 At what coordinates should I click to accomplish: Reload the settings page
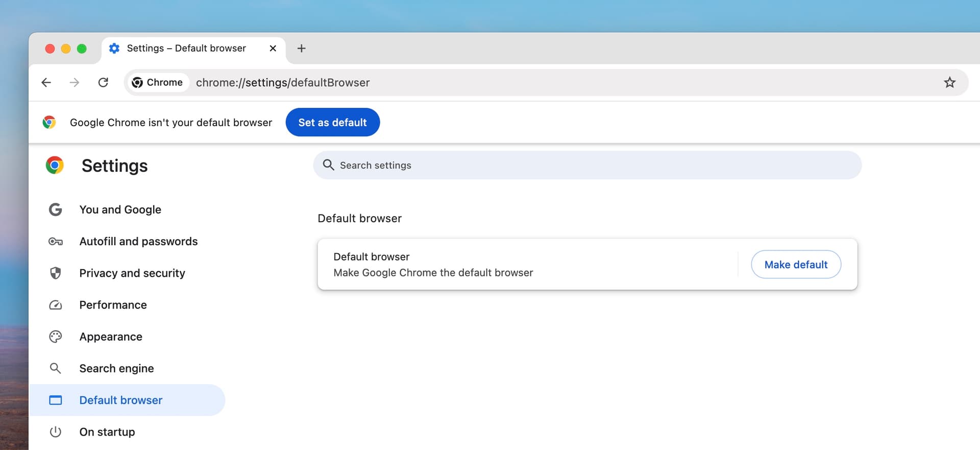coord(103,82)
